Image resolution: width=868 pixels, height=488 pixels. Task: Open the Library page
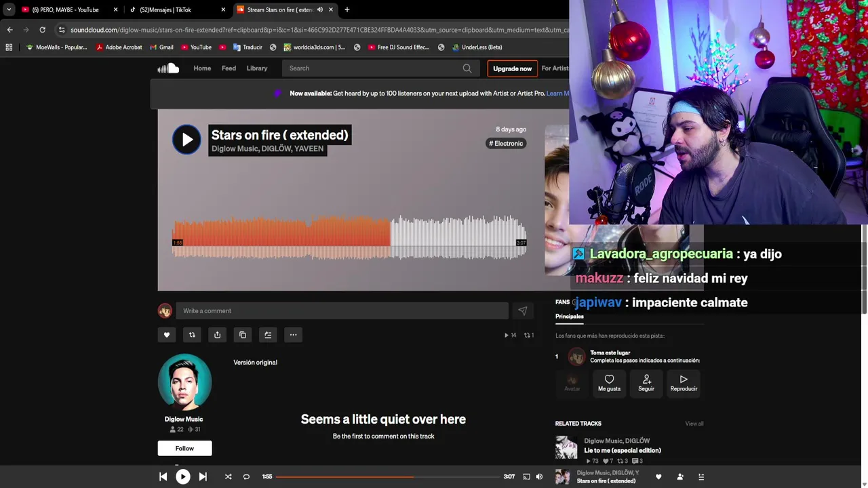[257, 68]
